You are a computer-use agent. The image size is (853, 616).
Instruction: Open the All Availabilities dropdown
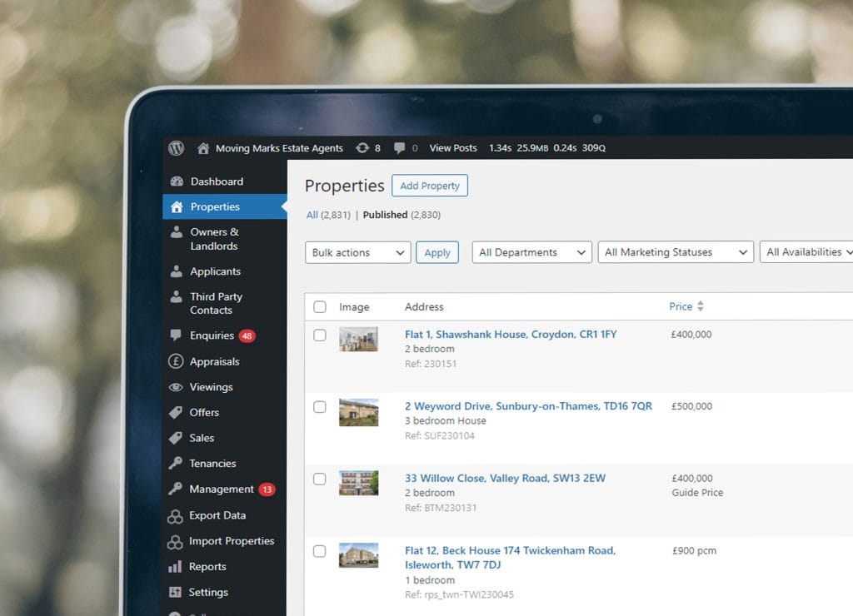tap(806, 251)
